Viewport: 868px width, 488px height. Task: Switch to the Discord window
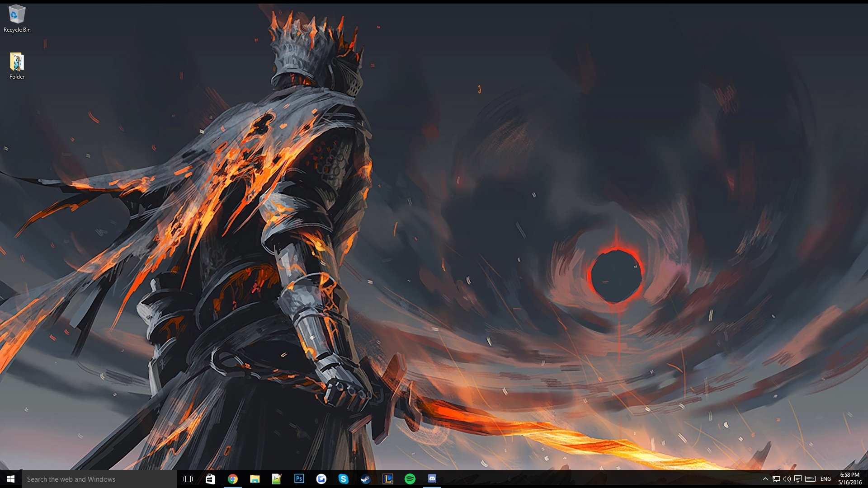pos(432,479)
